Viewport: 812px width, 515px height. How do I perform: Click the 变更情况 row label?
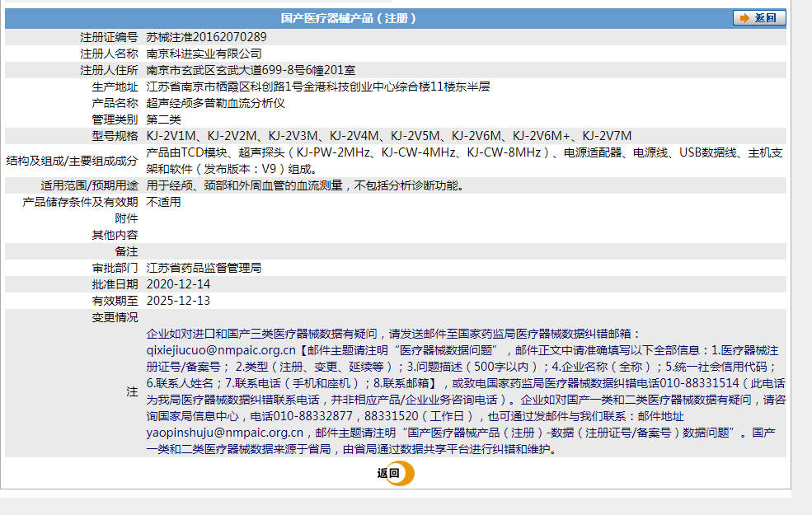click(115, 317)
